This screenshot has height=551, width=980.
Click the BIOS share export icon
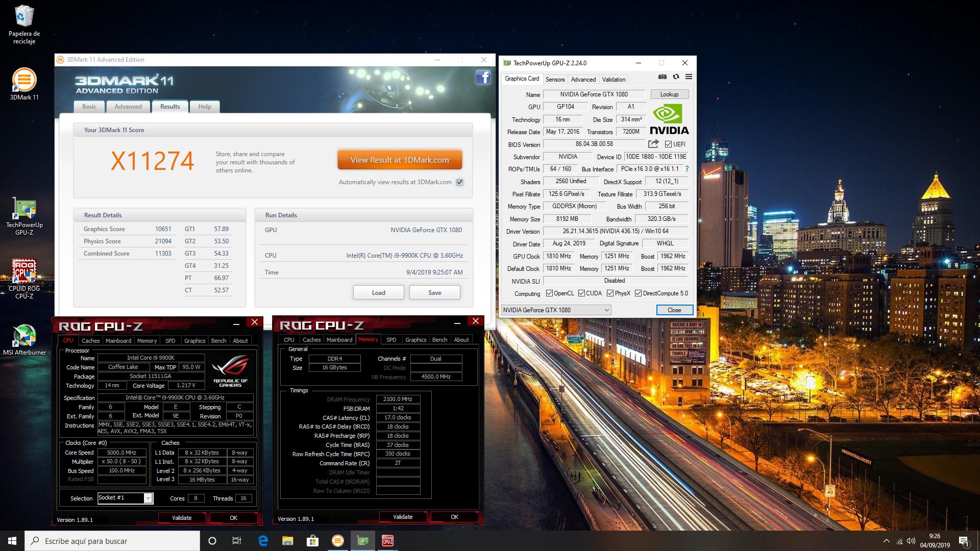[x=653, y=144]
